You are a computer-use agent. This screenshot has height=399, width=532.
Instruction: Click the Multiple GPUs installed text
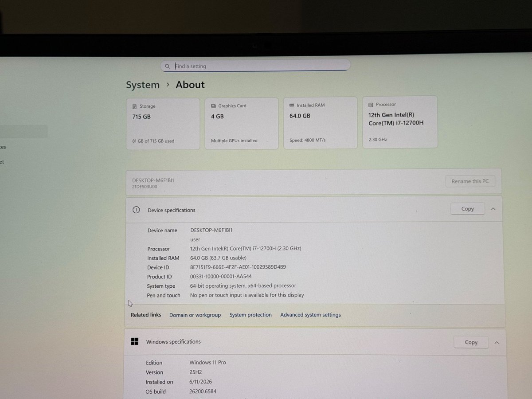click(234, 141)
